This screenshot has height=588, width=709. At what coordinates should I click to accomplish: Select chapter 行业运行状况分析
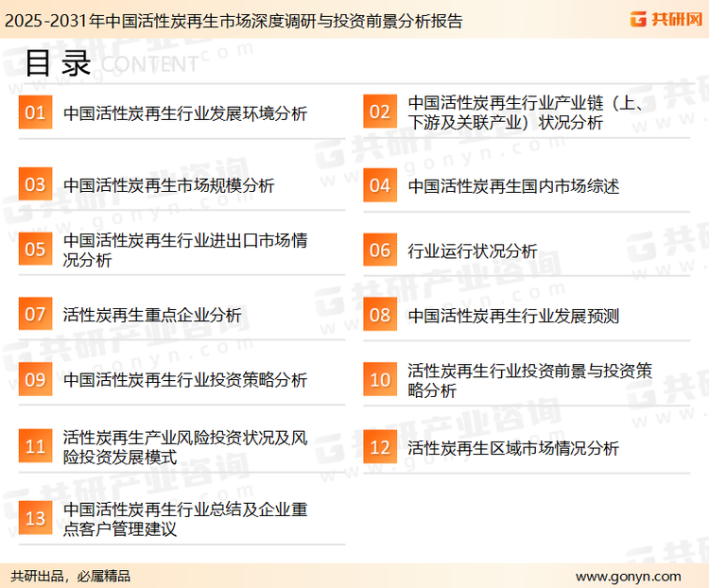pos(472,251)
